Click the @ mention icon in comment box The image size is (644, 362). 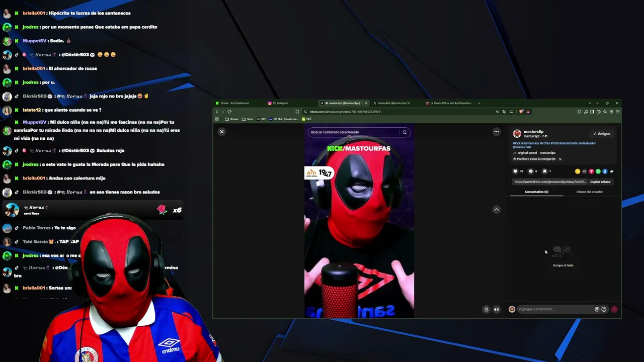597,309
